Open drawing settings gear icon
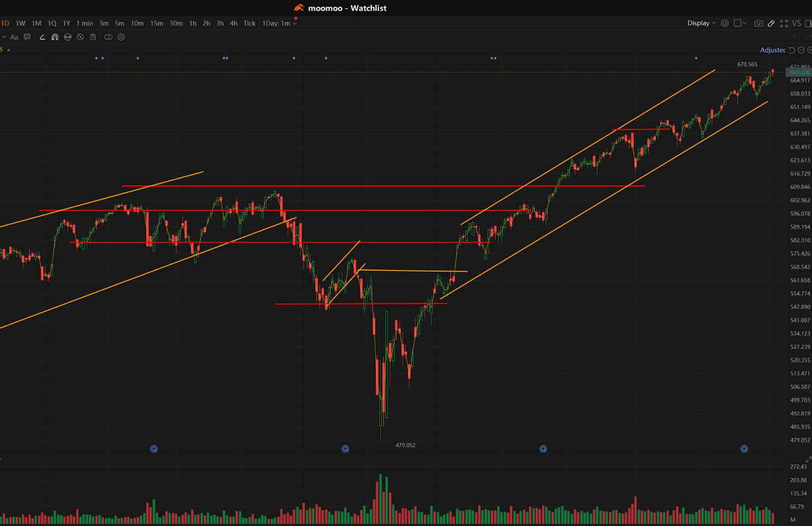812x526 pixels. 121,37
